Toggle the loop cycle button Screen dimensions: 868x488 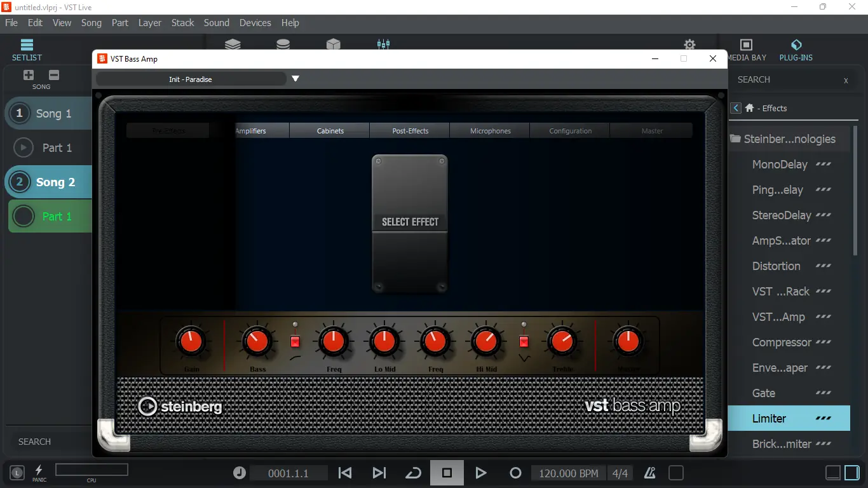pos(414,473)
